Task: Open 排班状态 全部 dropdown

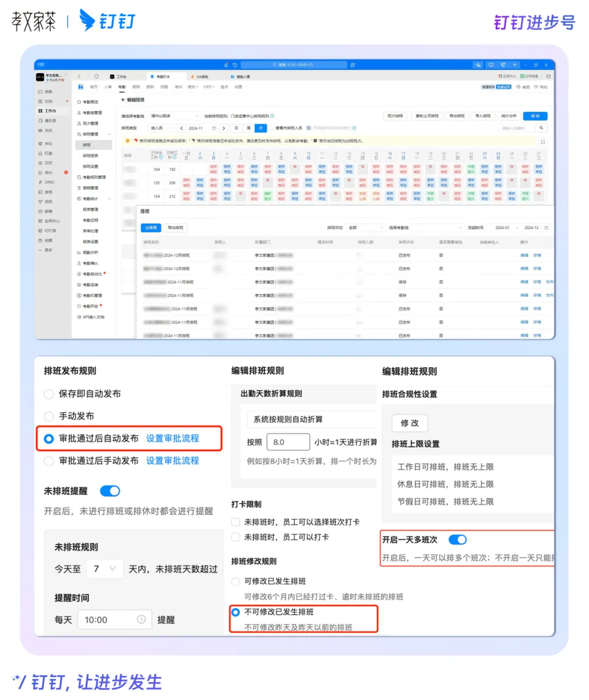Action: (x=365, y=228)
